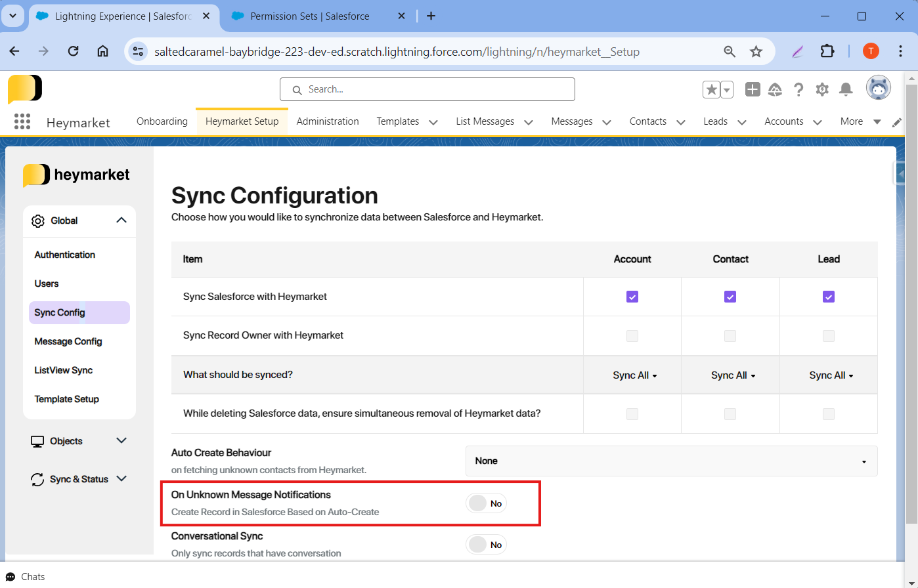
Task: Bookmark this page with star icon
Action: 756,51
